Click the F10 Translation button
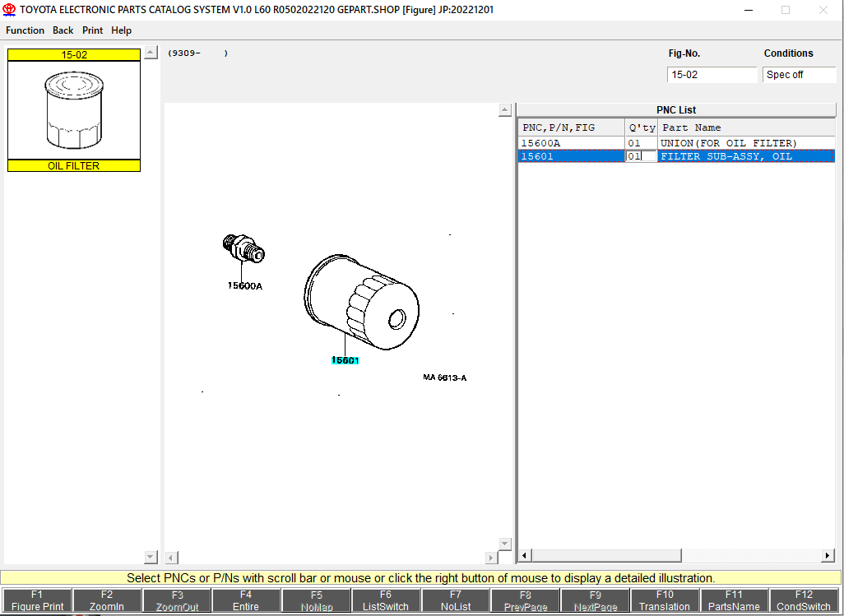The width and height of the screenshot is (844, 616). tap(665, 600)
